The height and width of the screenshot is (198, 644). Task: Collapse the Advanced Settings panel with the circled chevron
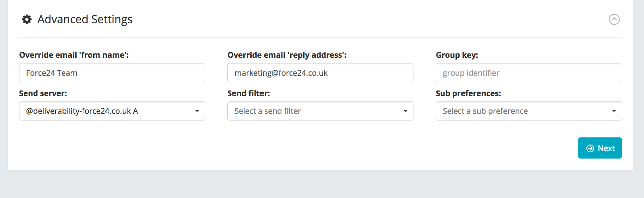click(614, 19)
